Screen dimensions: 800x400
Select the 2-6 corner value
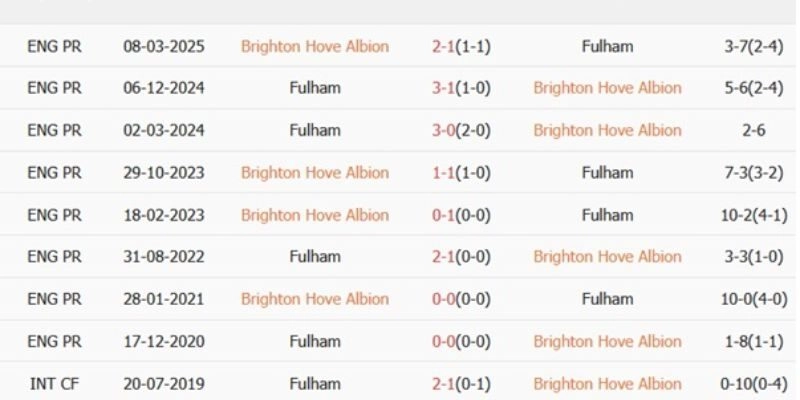coord(746,130)
